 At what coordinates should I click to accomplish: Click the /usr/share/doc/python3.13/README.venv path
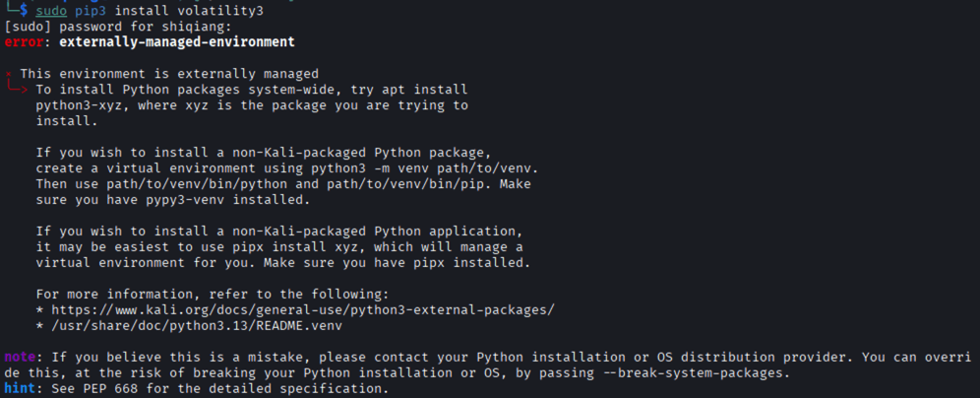click(196, 324)
